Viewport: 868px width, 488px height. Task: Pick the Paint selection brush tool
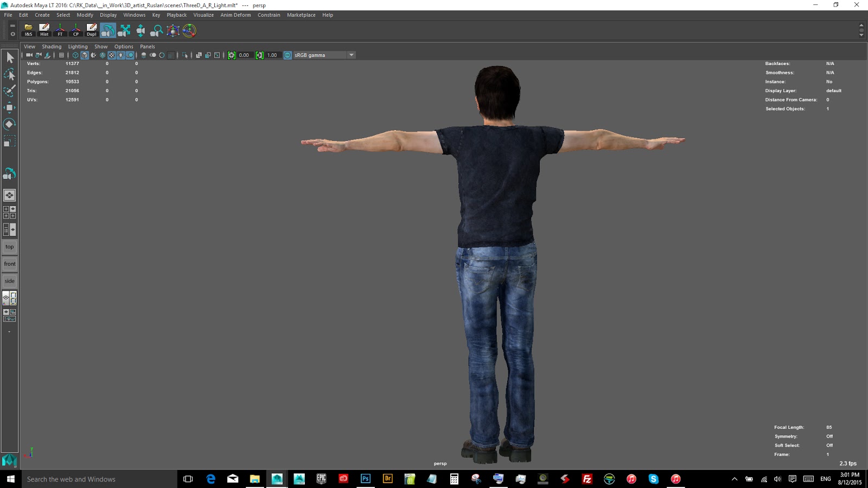click(10, 91)
